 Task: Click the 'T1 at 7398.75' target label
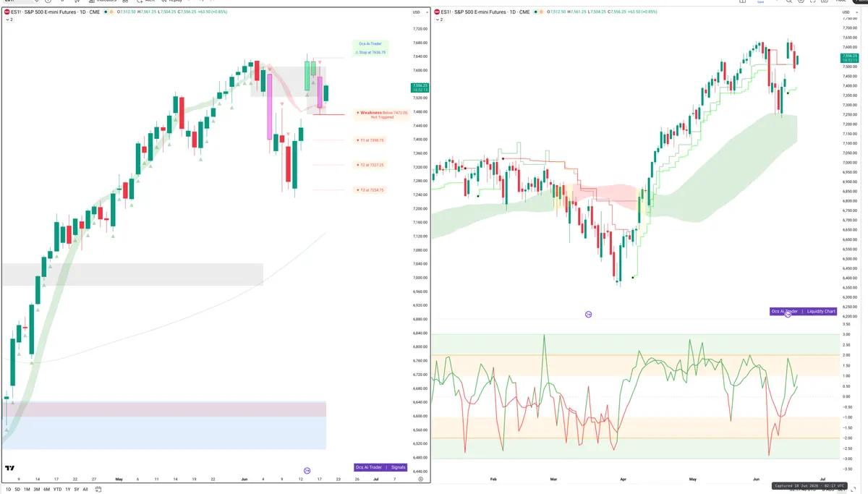pos(371,140)
